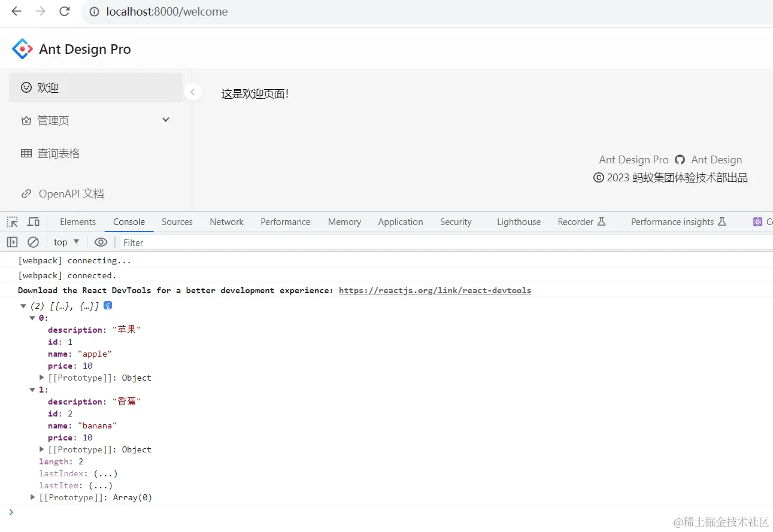The image size is (773, 532).
Task: Click the name: "banana" property
Action: pos(82,425)
